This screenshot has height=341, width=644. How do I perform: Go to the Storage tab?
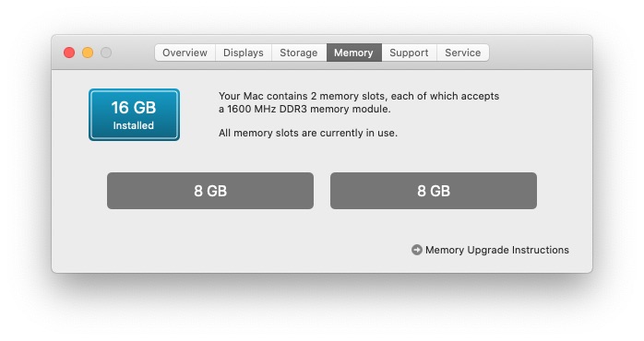[299, 53]
